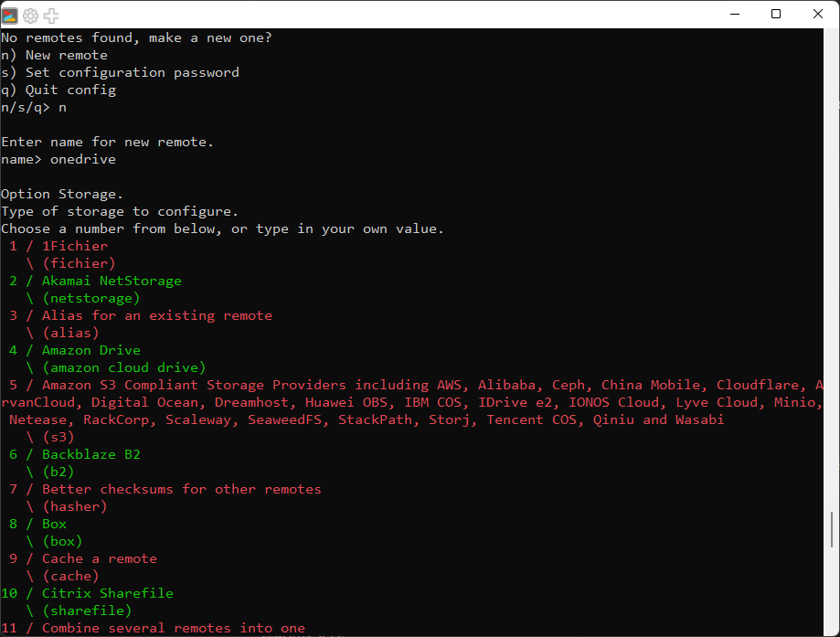Select '7 / Better checksums for other remotes'
Viewport: 840px width, 637px height.
coord(165,489)
